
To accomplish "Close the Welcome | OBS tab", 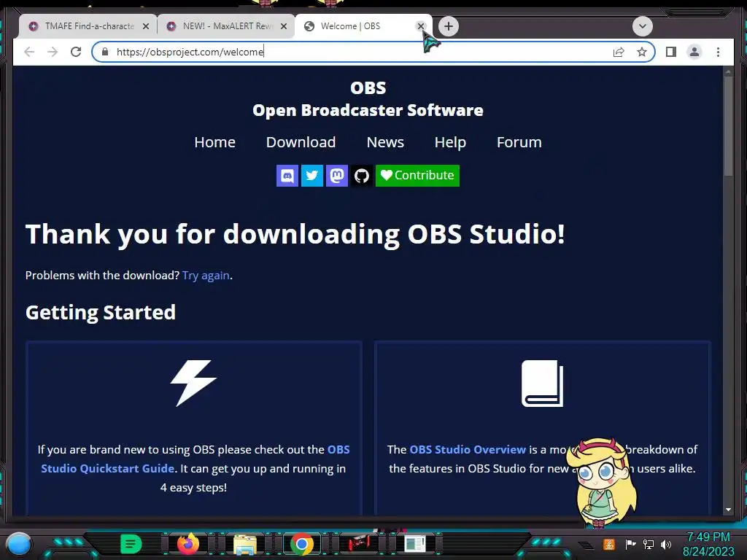I will [x=420, y=26].
